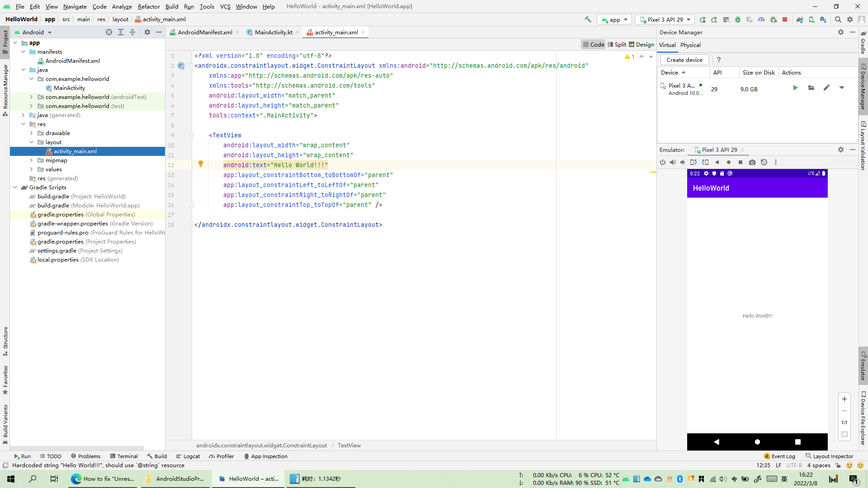Click emulator toolbar Overview square icon

click(741, 162)
